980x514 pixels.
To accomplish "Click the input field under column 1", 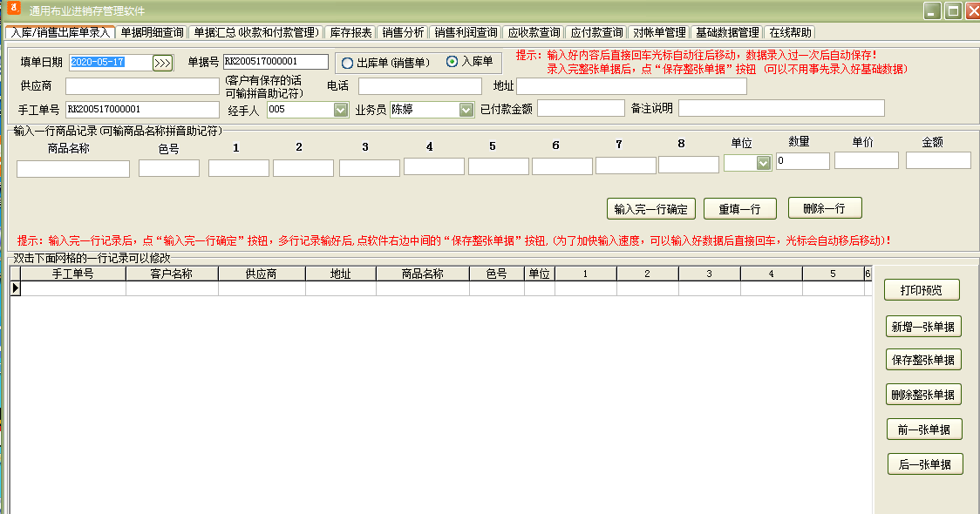I will point(239,168).
